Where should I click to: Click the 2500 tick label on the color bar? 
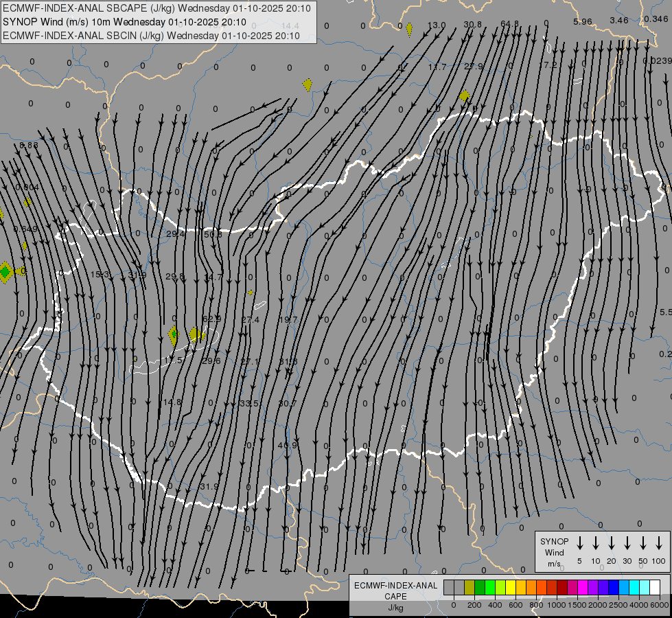[x=618, y=605]
